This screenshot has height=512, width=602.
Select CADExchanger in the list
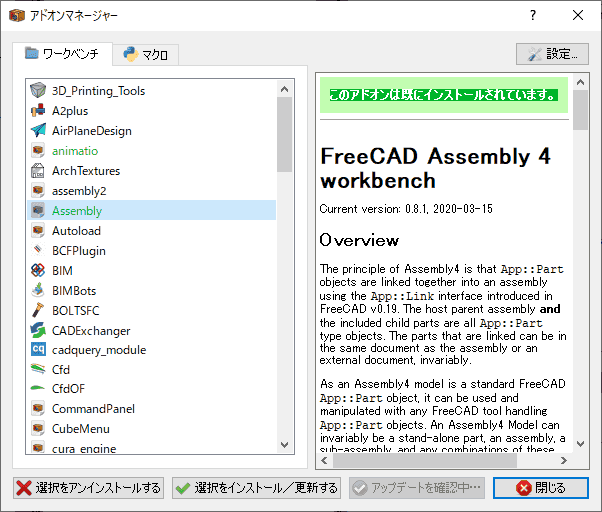click(152, 330)
